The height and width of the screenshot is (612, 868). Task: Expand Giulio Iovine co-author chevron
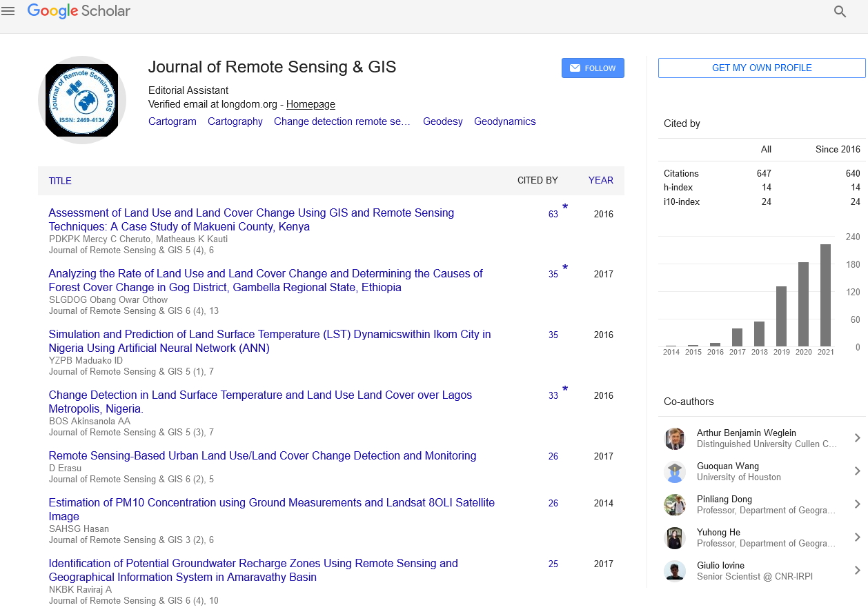[857, 571]
